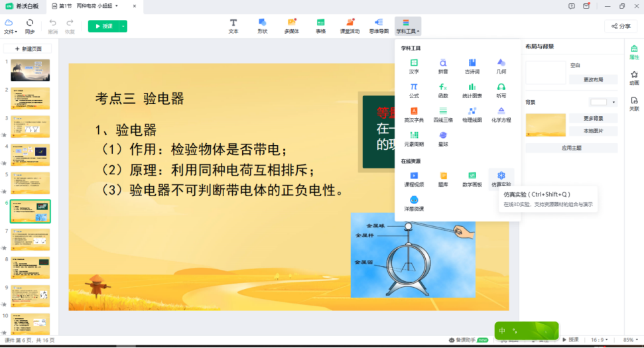644x348 pixels.
Task: Launch the 仿真实验 simulation experiment
Action: pos(501,178)
